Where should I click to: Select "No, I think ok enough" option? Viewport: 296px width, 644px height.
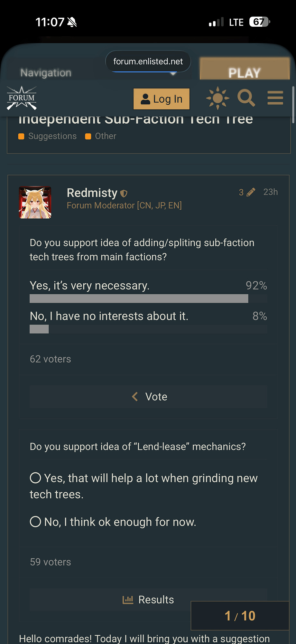[x=35, y=522]
